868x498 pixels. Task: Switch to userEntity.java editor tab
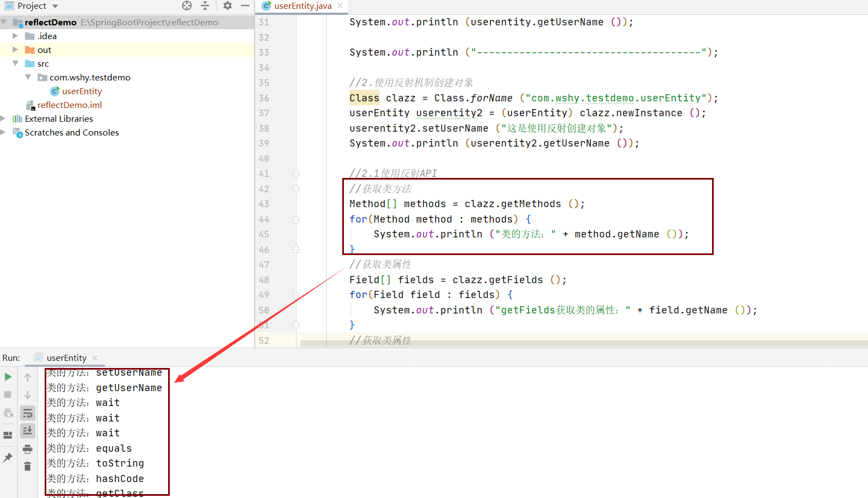[x=303, y=6]
